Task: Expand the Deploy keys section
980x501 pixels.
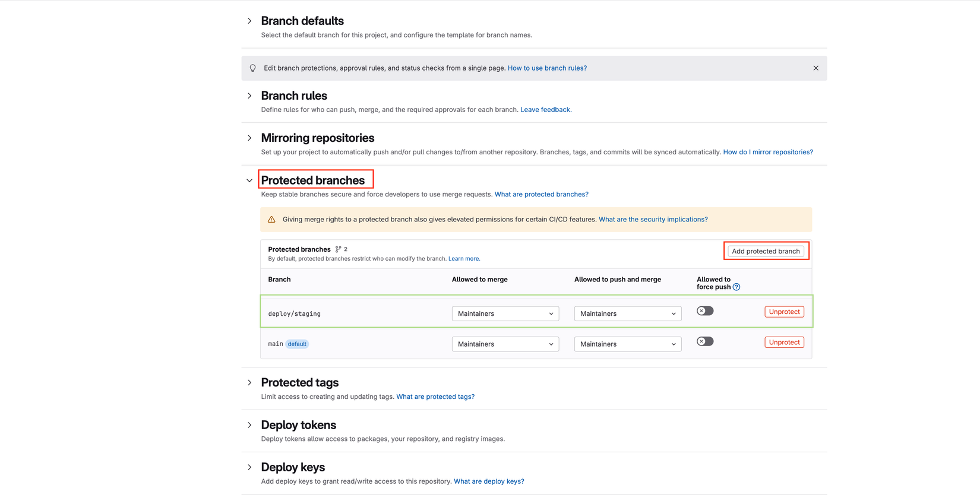Action: tap(249, 468)
